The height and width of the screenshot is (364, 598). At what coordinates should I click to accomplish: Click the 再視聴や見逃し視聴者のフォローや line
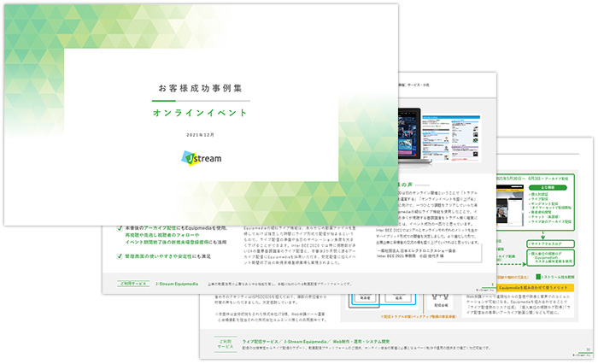(162, 235)
